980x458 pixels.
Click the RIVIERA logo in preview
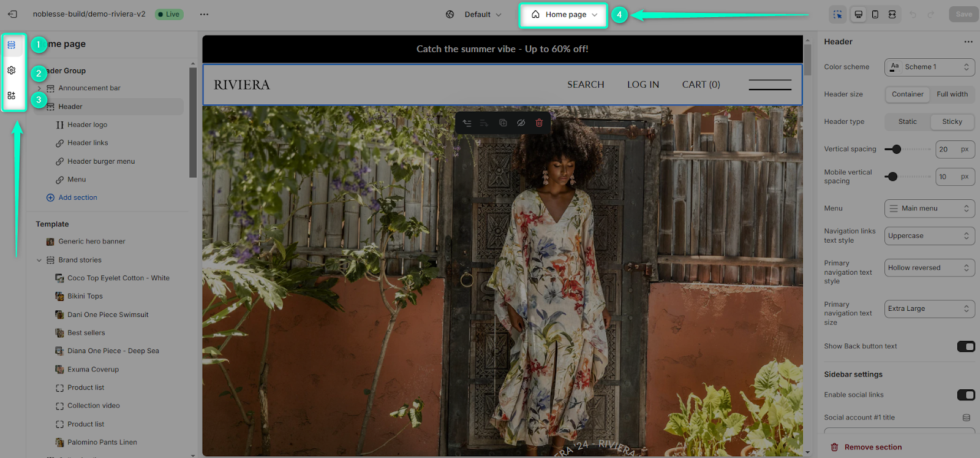[242, 85]
